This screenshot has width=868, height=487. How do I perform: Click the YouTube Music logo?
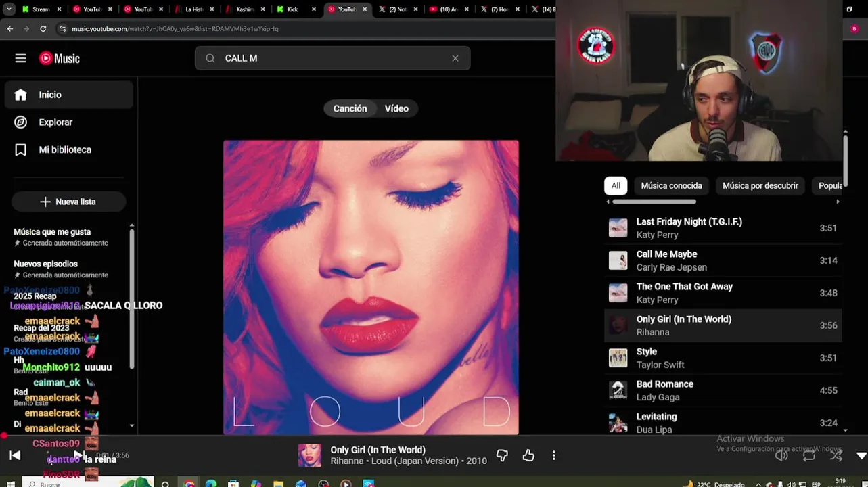coord(60,58)
